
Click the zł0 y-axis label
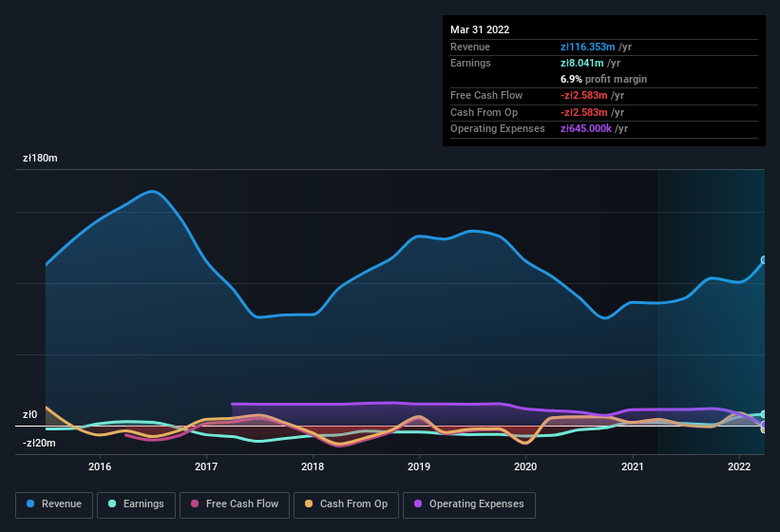29,414
